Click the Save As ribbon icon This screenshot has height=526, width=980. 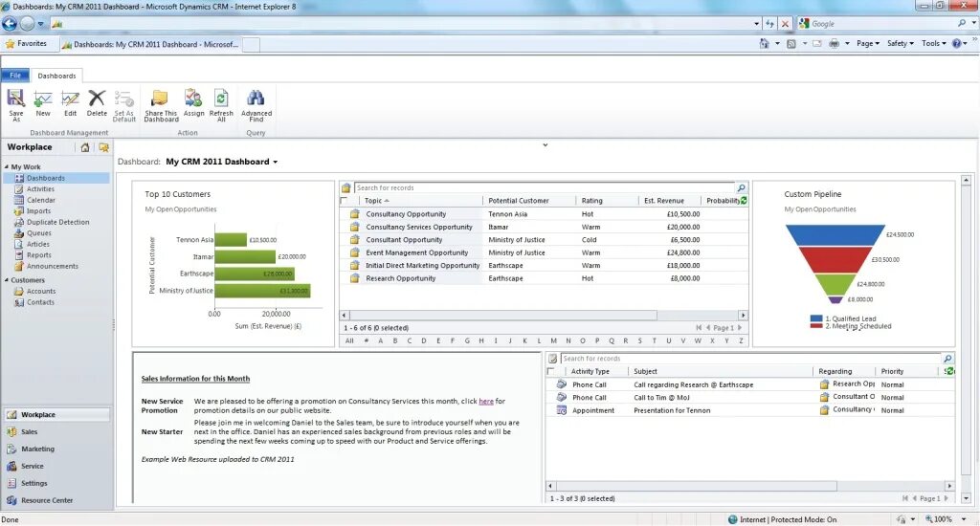(x=15, y=99)
